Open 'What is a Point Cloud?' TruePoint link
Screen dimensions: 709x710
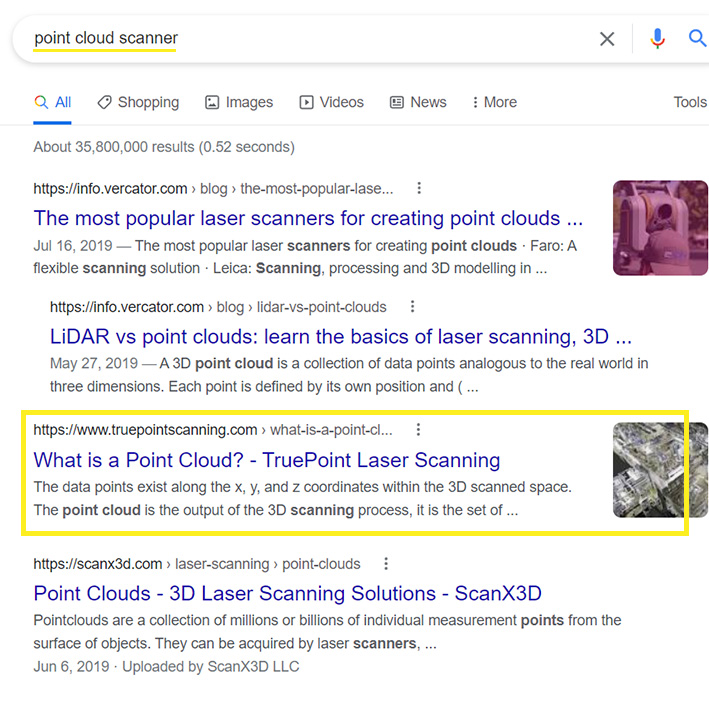(x=267, y=460)
